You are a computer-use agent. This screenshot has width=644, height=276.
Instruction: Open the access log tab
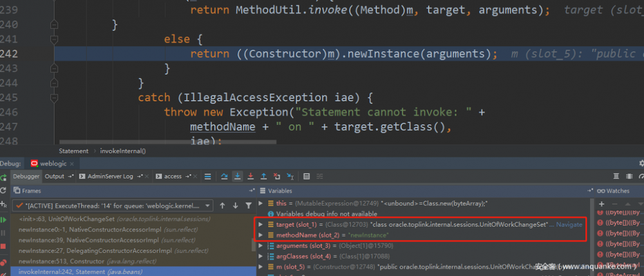173,177
